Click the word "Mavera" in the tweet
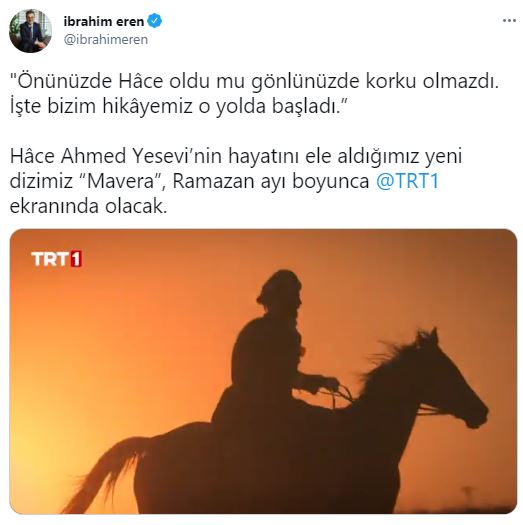This screenshot has width=523, height=525. [122, 181]
